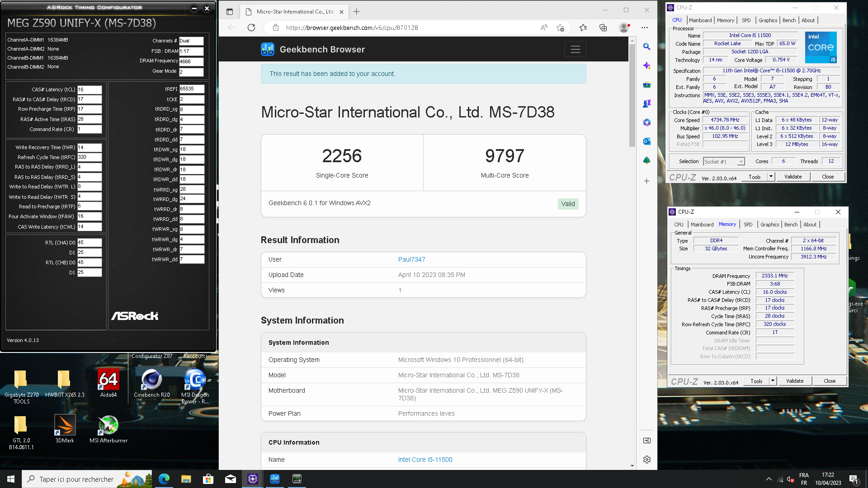
Task: Click the browser back arrow
Action: point(231,28)
